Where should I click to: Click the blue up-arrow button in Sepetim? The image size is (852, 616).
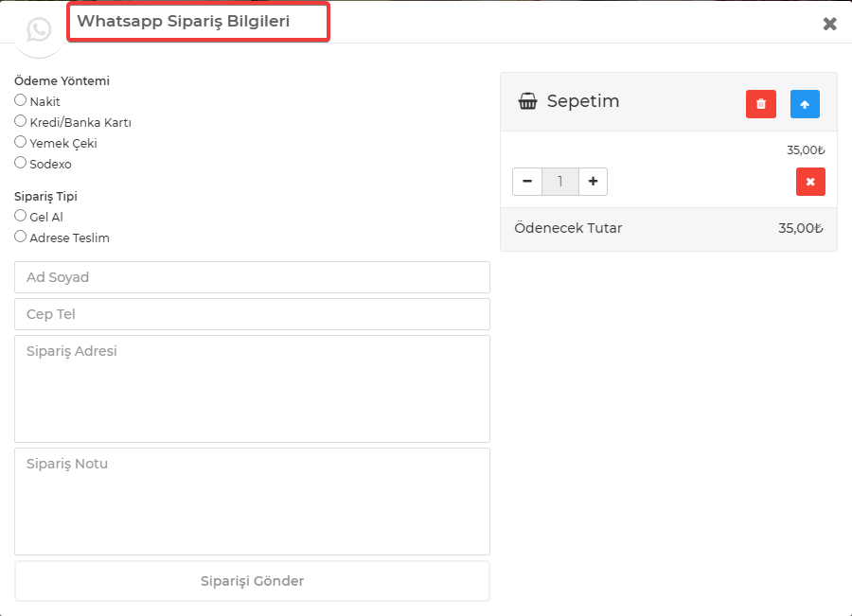point(805,104)
